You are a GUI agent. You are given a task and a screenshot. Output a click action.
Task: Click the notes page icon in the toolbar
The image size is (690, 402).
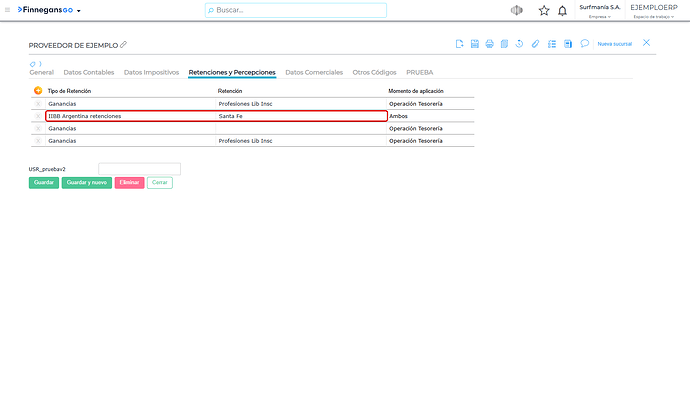click(x=568, y=44)
